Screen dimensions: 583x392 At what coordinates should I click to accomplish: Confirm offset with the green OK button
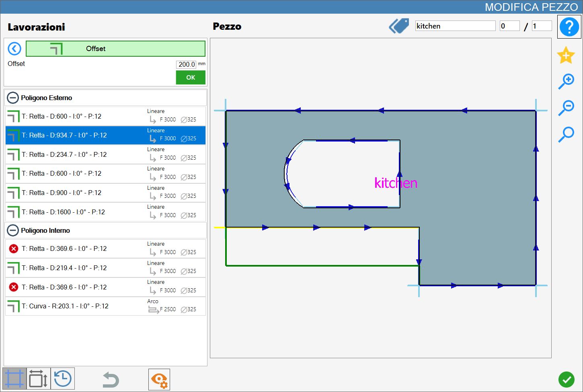[191, 78]
